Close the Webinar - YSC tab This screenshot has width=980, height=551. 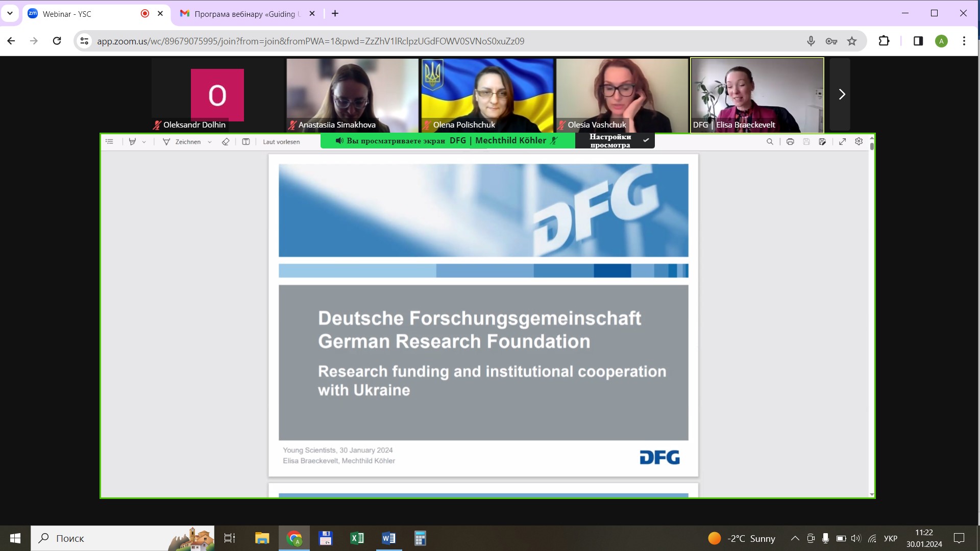pyautogui.click(x=160, y=14)
